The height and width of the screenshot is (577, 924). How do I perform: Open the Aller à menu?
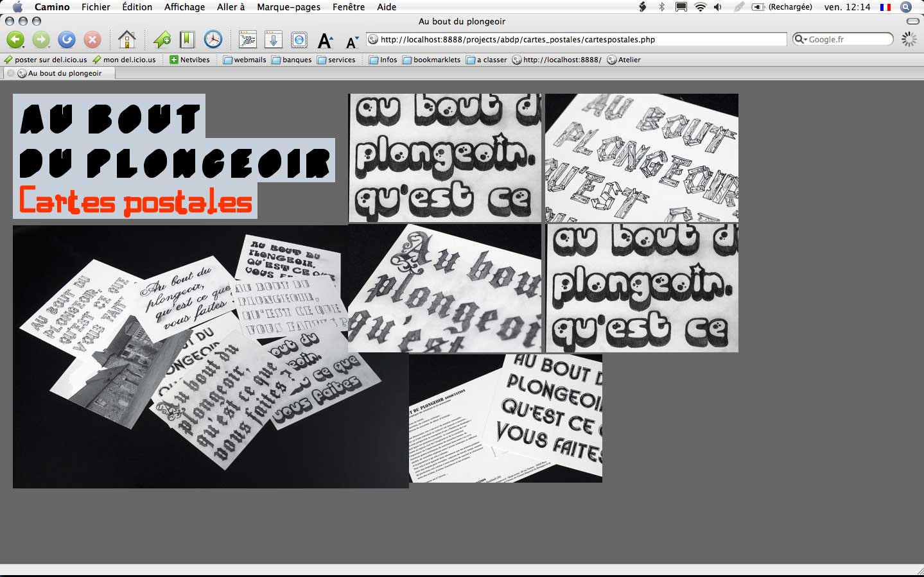(231, 7)
